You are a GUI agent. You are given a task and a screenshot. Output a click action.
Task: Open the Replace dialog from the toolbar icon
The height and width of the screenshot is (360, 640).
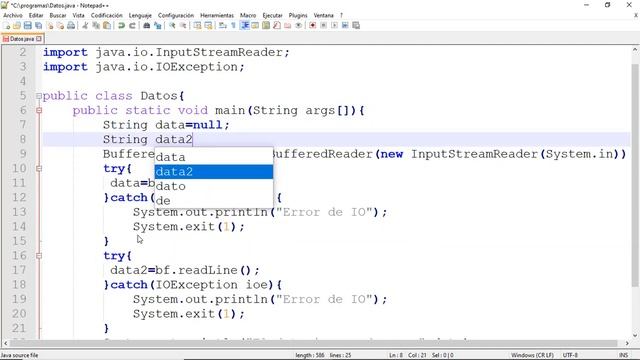pos(158,25)
